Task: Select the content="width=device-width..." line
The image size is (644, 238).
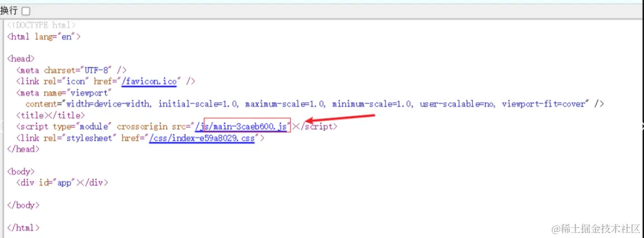Action: click(315, 104)
